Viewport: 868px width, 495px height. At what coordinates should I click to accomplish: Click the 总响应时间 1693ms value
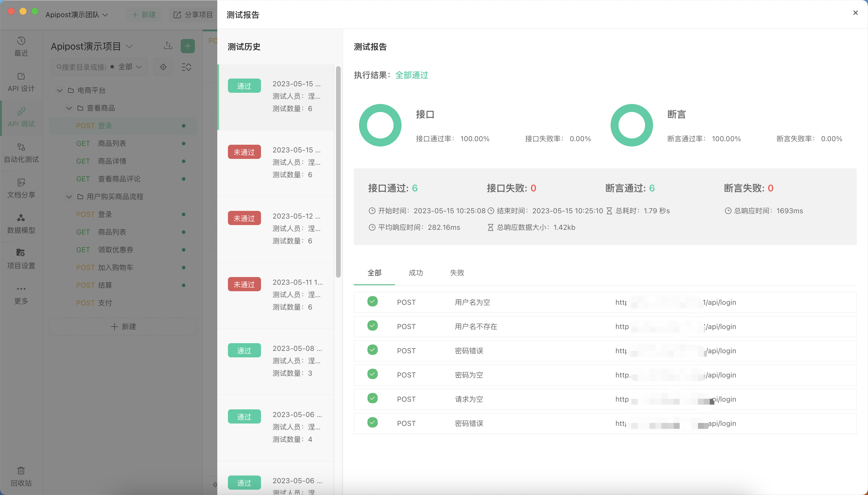point(789,211)
